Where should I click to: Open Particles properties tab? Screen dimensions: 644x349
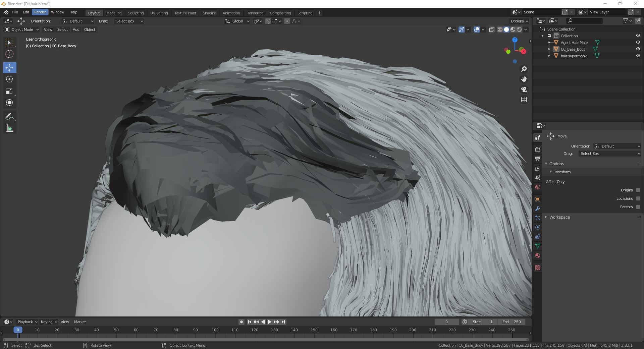click(538, 218)
